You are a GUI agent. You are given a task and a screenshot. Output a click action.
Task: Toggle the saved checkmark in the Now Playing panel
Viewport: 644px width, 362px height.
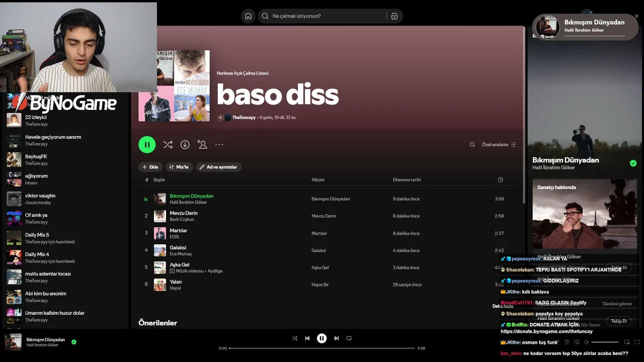click(x=633, y=163)
